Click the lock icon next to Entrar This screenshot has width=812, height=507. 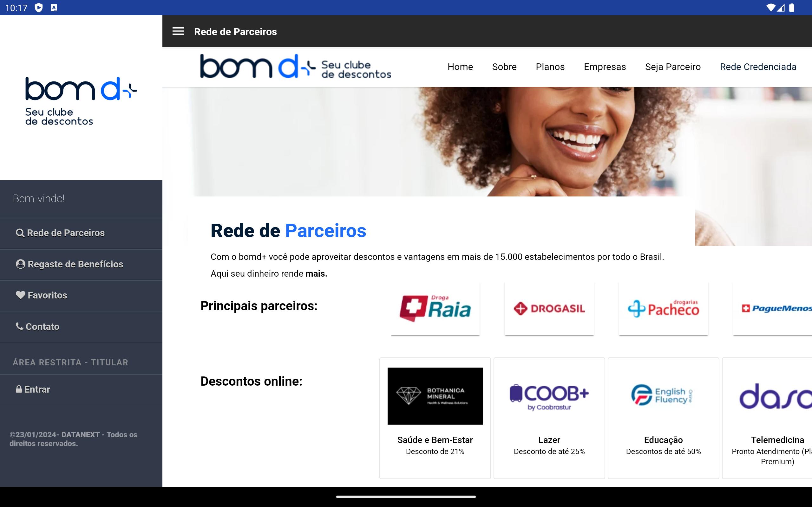pos(19,389)
